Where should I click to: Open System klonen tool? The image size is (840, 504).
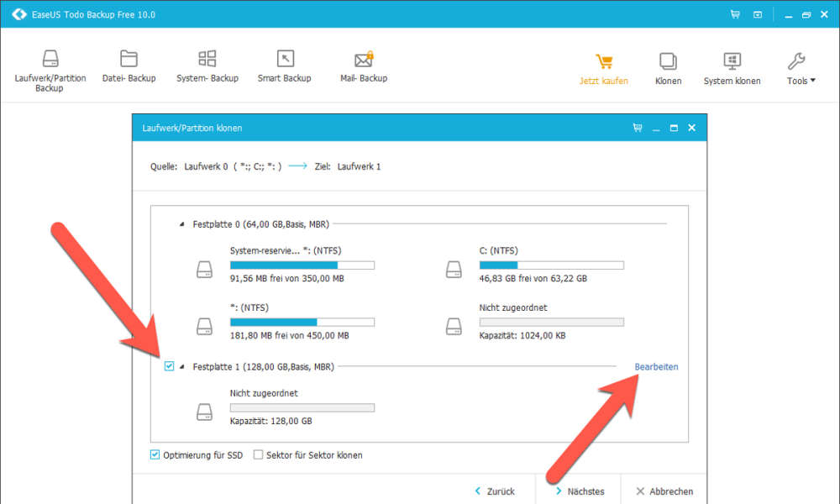(x=732, y=69)
